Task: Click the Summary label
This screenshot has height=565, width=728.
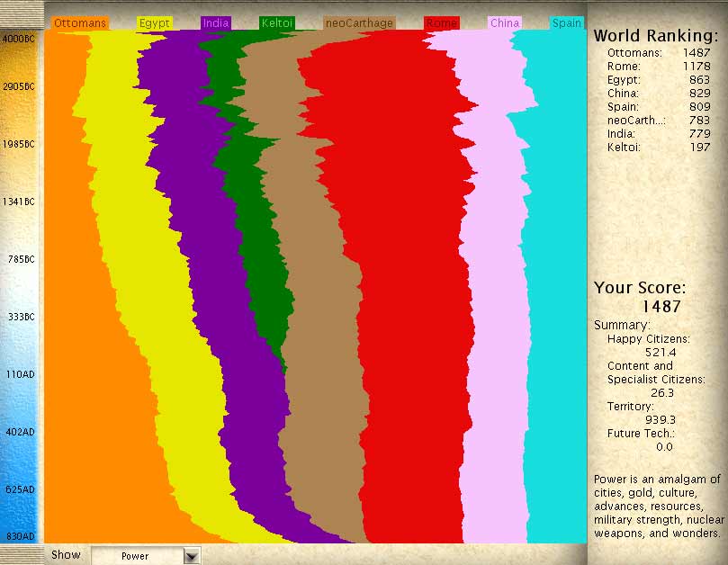Action: pos(622,325)
